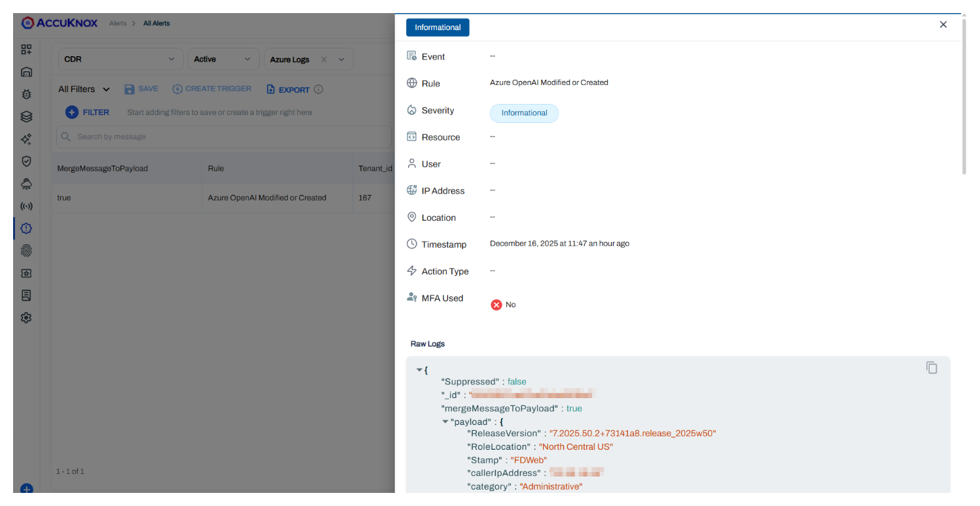This screenshot has width=980, height=506.
Task: Open the layers stack icon in sidebar
Action: click(26, 116)
